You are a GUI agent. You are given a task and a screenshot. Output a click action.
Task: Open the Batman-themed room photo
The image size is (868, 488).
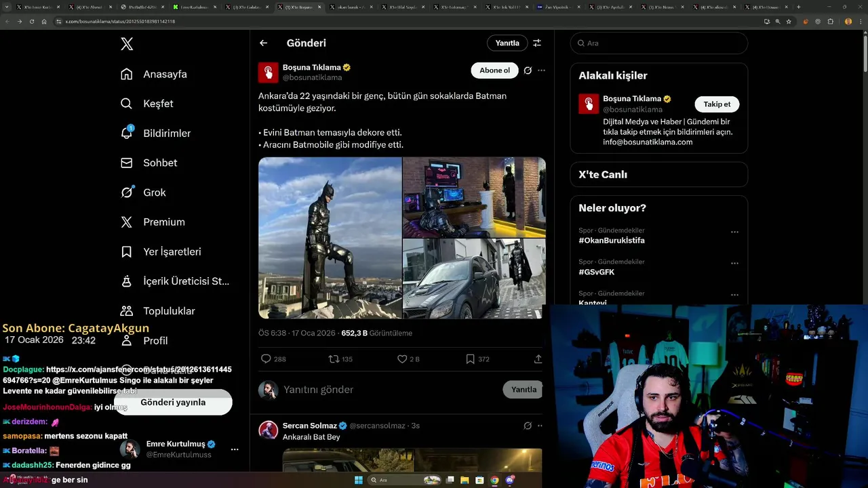[x=475, y=197]
